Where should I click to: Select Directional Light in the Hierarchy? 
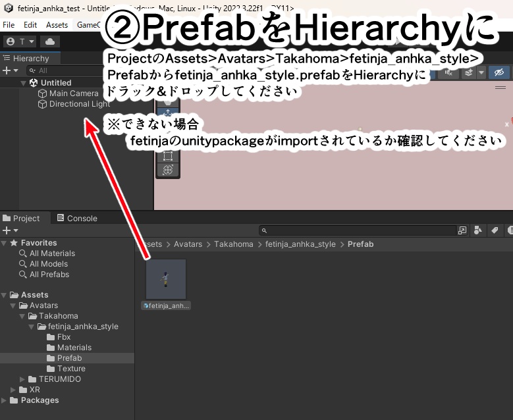click(80, 104)
